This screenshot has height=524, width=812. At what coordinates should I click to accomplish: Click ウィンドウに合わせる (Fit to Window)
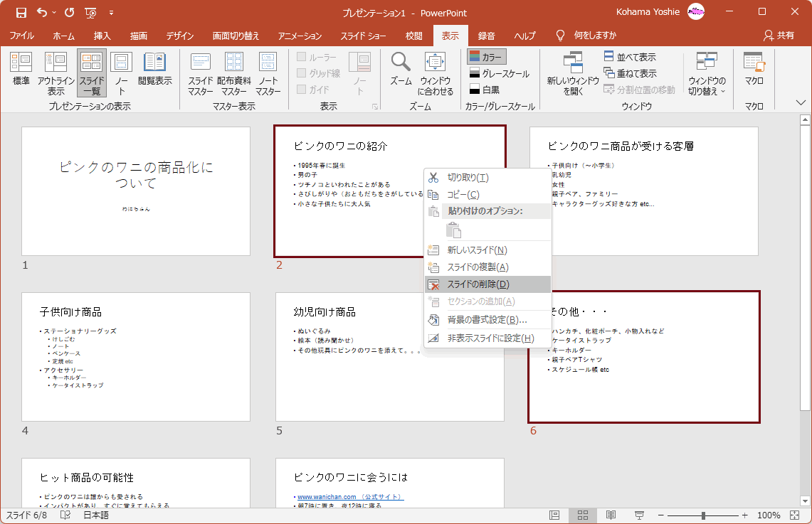coord(435,73)
